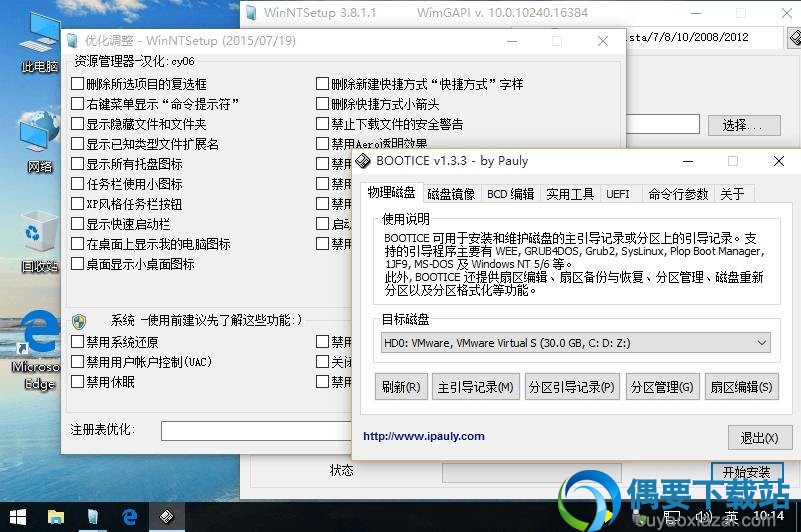Open the http://www.ipauly.com link

[x=423, y=436]
